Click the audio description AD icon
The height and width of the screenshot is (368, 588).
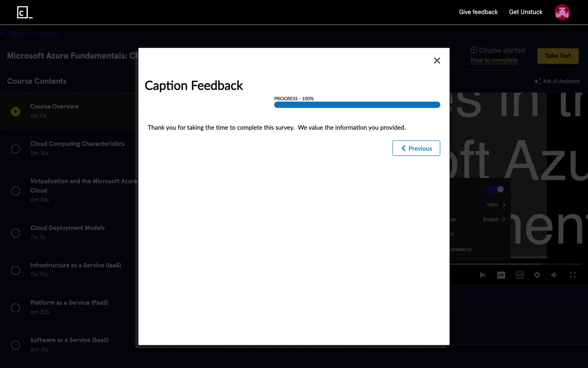(520, 275)
